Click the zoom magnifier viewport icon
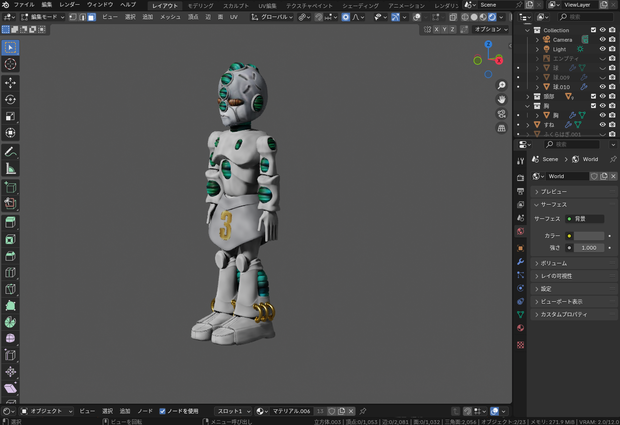This screenshot has height=425, width=620. [x=501, y=85]
